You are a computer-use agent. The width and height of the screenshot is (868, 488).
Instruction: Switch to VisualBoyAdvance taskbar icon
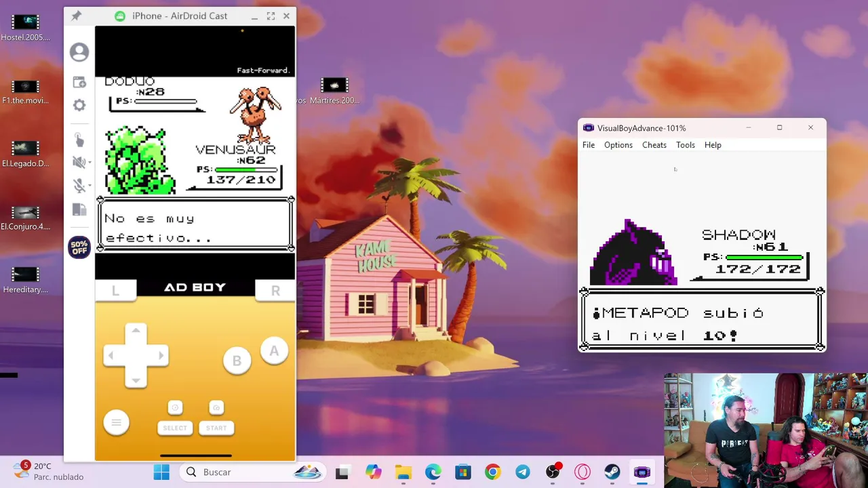pos(642,472)
